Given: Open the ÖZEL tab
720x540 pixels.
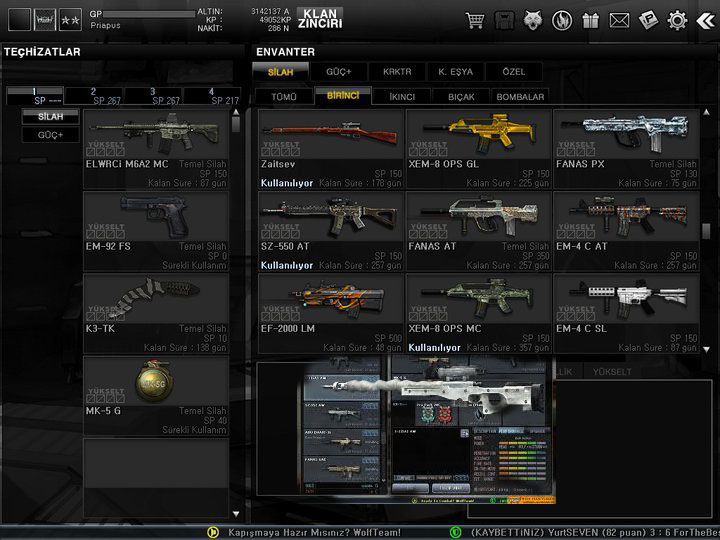Looking at the screenshot, I should pyautogui.click(x=514, y=72).
